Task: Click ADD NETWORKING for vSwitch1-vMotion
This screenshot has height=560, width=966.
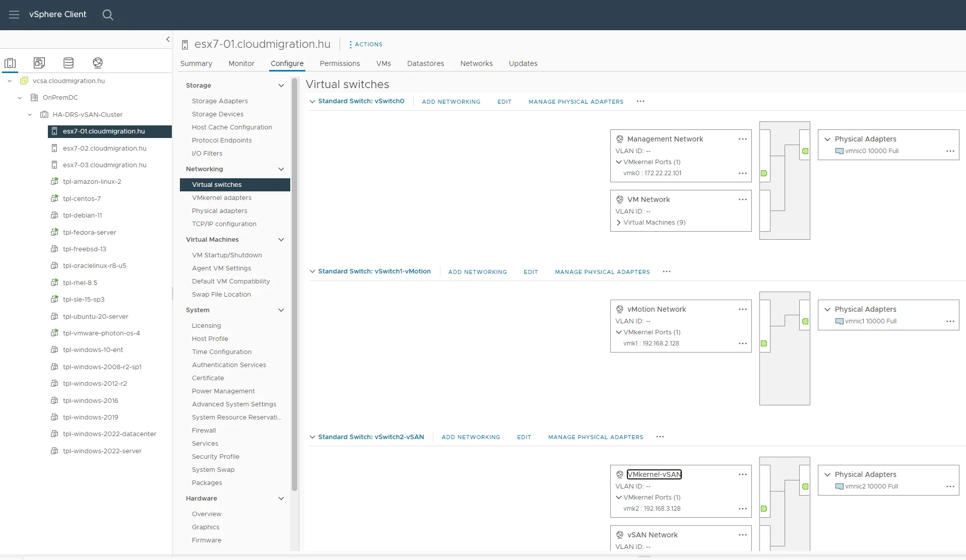Action: 478,272
